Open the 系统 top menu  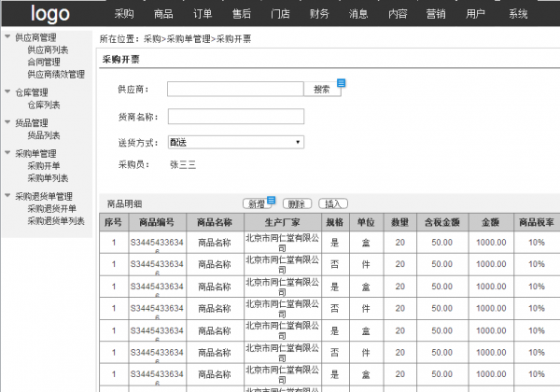coord(518,14)
